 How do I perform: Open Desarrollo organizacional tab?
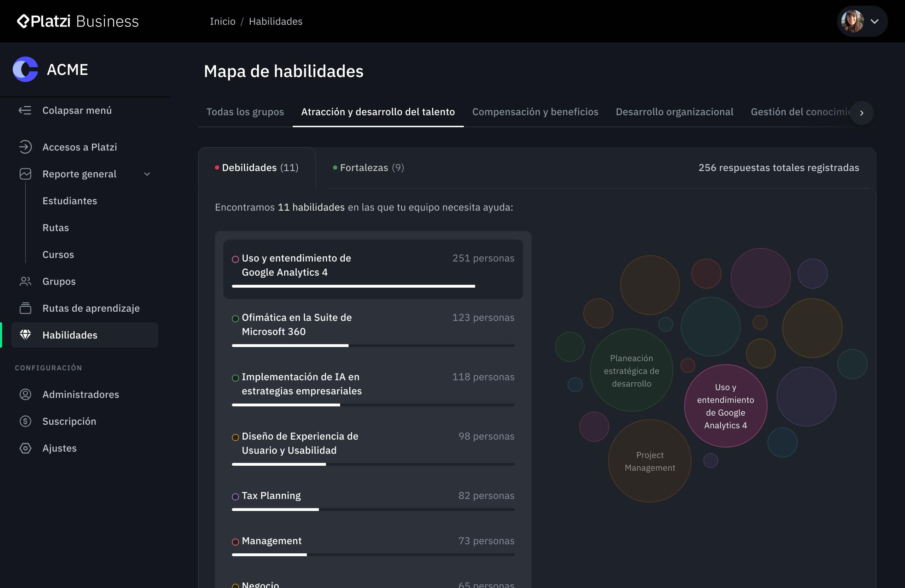pyautogui.click(x=674, y=112)
